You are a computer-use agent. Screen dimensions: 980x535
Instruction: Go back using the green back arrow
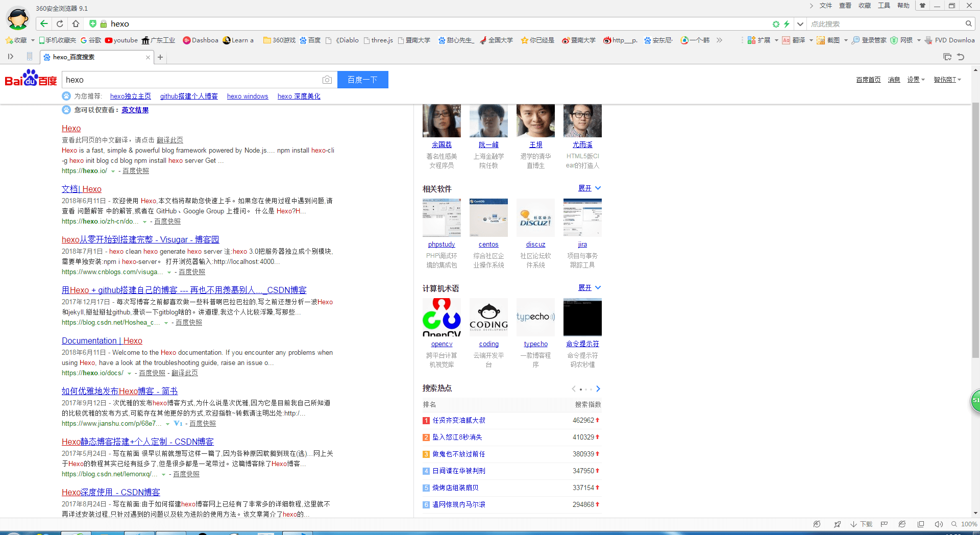[44, 23]
